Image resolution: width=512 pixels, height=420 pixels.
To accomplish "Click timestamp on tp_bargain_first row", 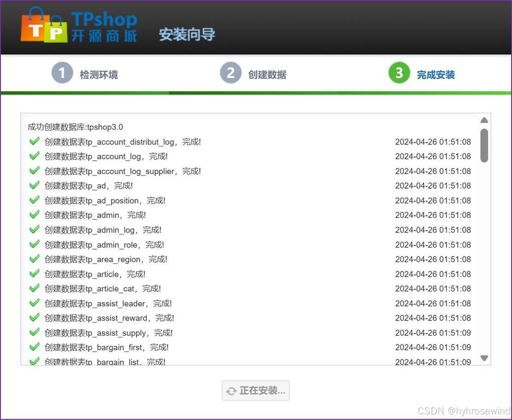I will 433,347.
